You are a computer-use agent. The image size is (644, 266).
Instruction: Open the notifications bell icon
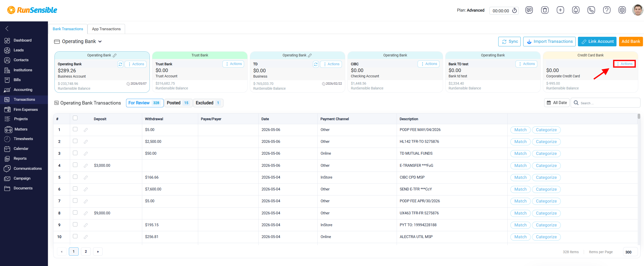(x=576, y=10)
